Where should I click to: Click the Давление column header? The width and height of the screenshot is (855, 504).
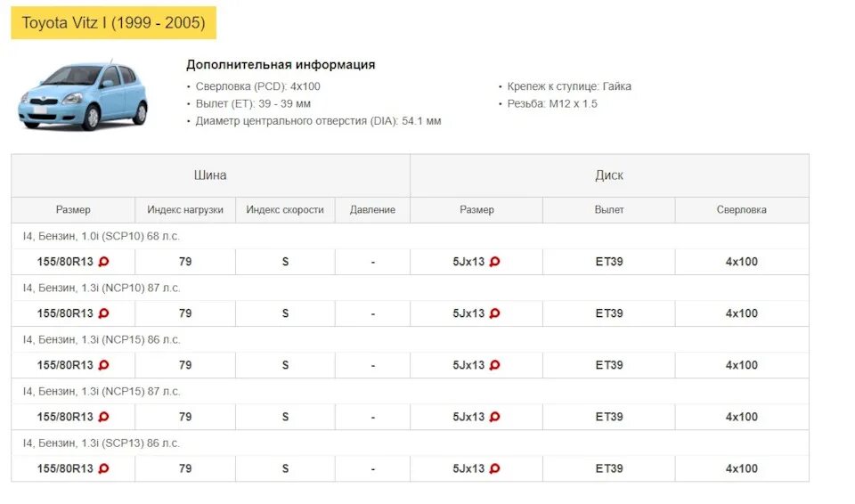click(x=372, y=210)
